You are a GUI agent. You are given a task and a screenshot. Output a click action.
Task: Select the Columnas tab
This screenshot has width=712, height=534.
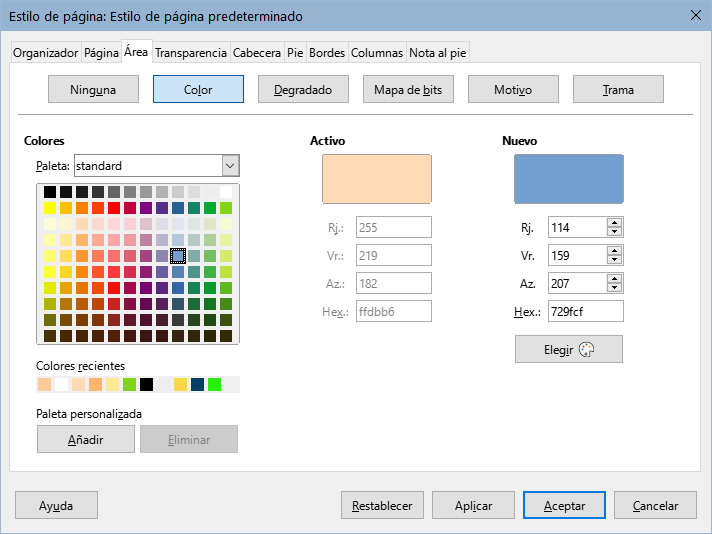click(377, 53)
